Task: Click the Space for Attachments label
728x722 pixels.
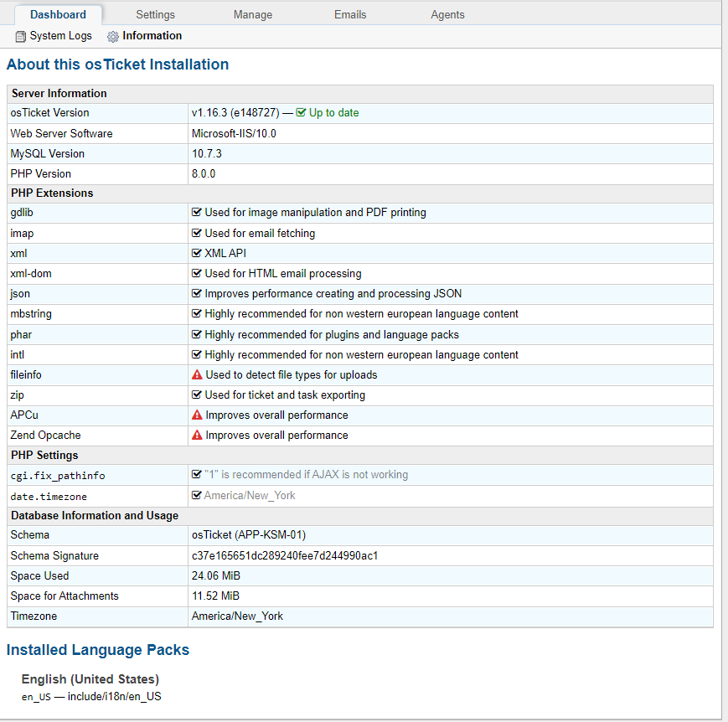Action: coord(65,596)
